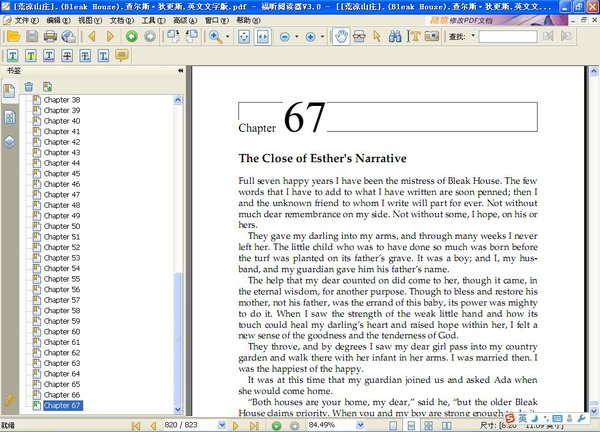
Task: Delete bookmark using trash can icon
Action: [x=29, y=87]
